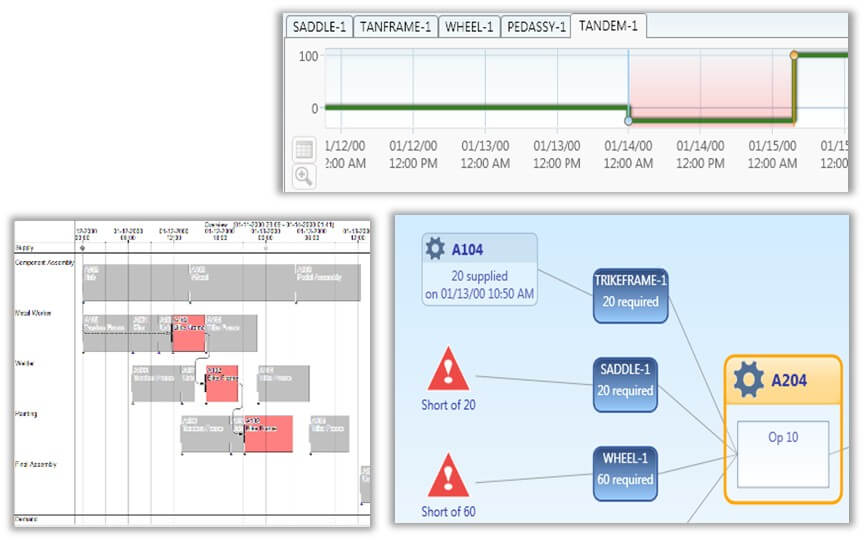Open the TANFRAME-1 tab

coord(394,27)
